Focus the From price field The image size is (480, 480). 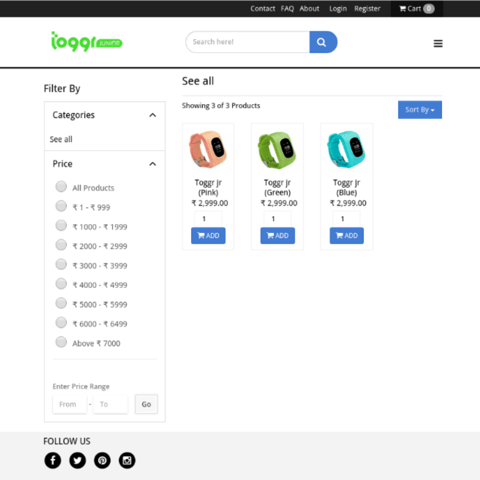point(70,404)
